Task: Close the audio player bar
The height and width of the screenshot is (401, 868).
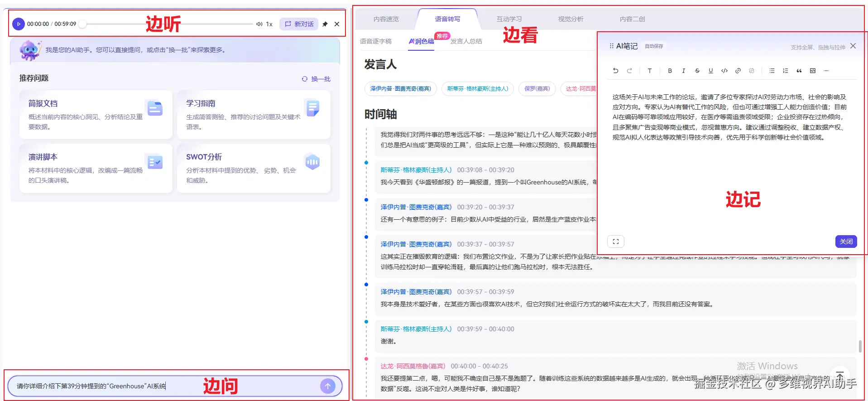Action: [337, 24]
